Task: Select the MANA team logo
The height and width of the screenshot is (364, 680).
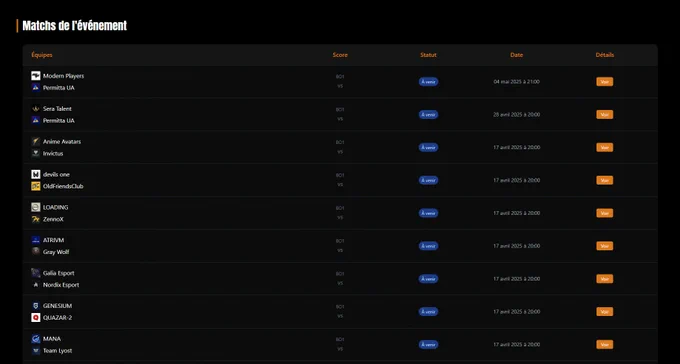Action: pyautogui.click(x=36, y=339)
